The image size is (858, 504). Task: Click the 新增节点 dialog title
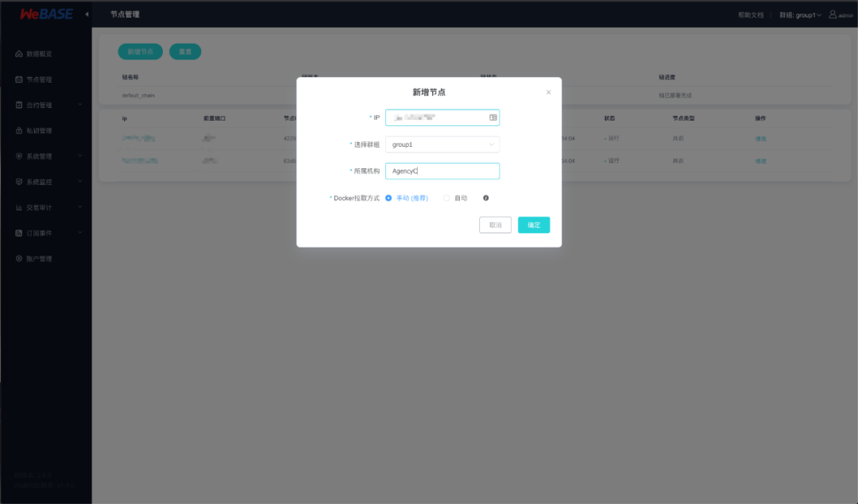coord(429,92)
